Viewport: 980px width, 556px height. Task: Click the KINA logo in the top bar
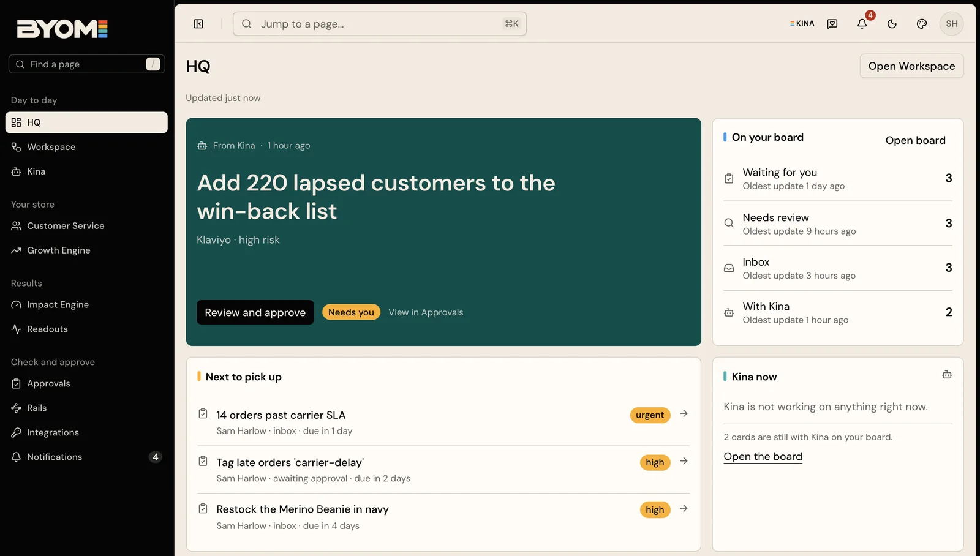[802, 24]
